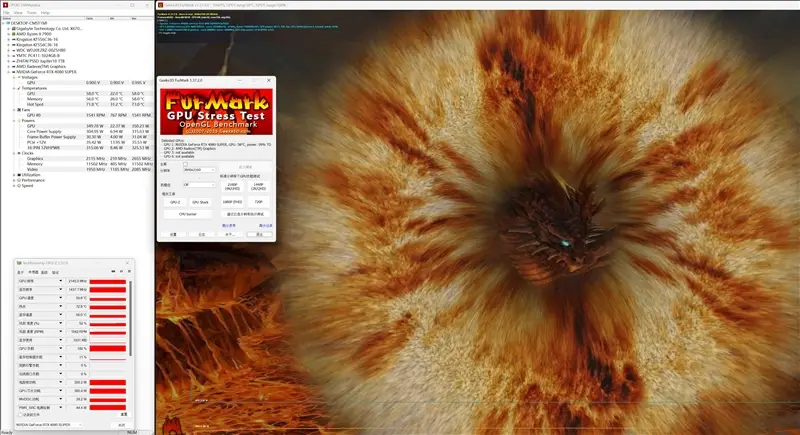800x435 pixels.
Task: Enable the log to file checkbox in GPU-Z
Action: [x=20, y=415]
